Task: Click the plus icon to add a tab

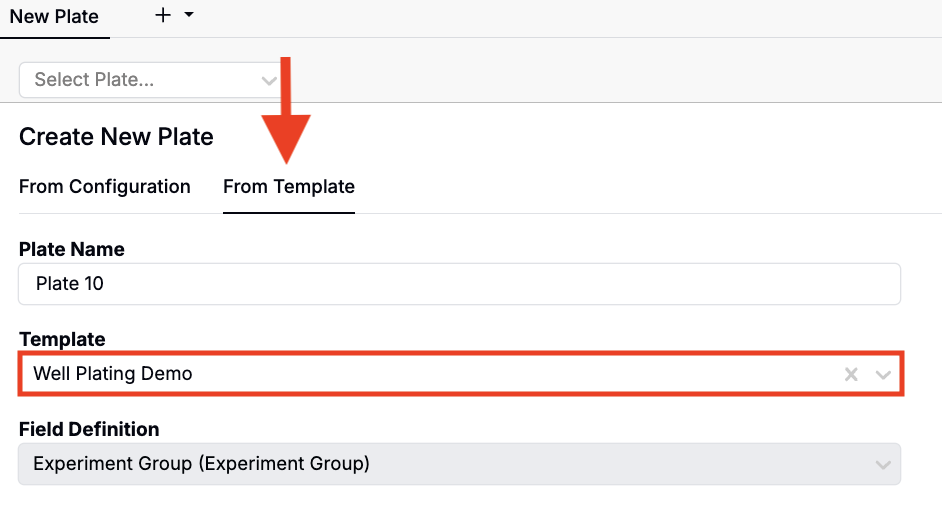Action: tap(164, 16)
